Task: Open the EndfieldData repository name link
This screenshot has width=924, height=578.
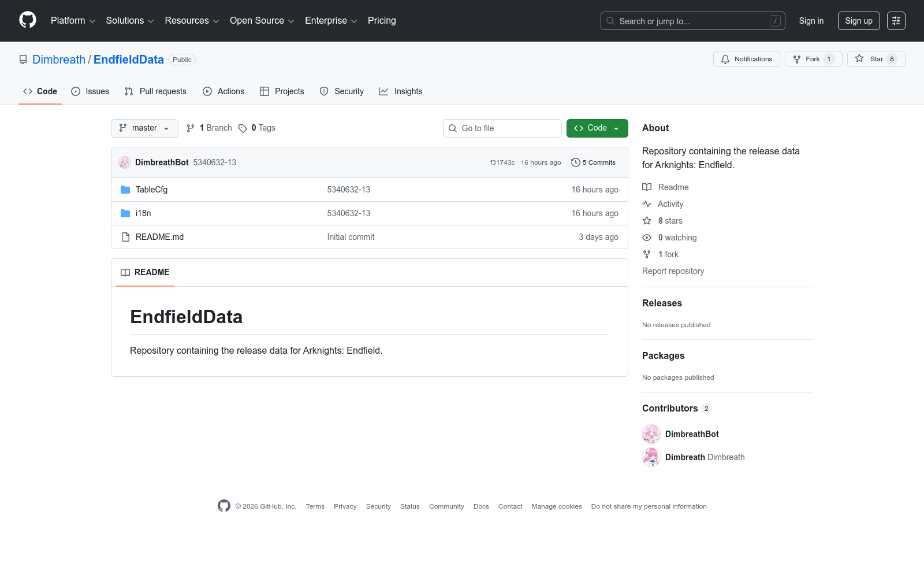Action: [x=129, y=60]
